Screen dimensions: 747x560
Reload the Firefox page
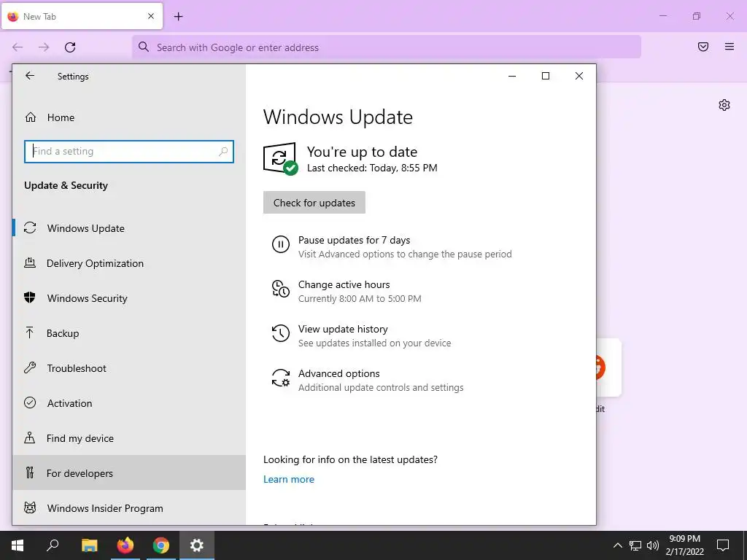coord(70,47)
